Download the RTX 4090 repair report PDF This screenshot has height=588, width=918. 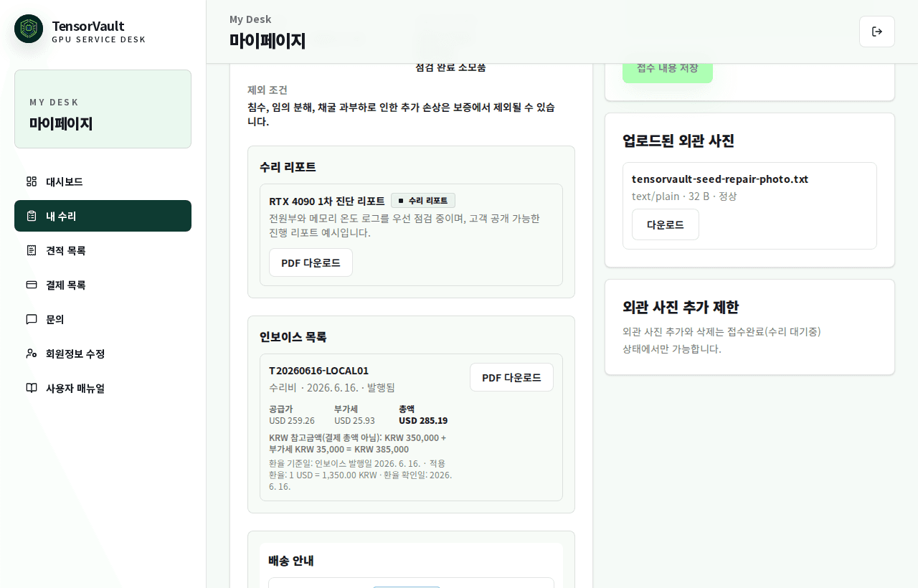point(311,262)
